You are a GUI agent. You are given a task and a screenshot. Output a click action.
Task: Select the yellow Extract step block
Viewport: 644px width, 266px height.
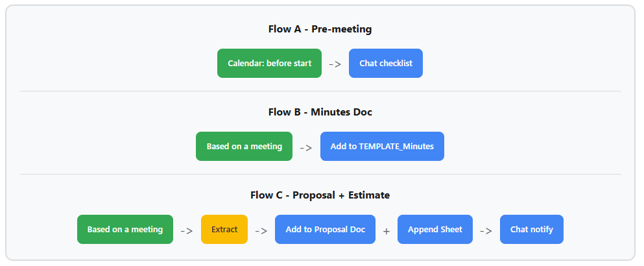click(x=224, y=230)
